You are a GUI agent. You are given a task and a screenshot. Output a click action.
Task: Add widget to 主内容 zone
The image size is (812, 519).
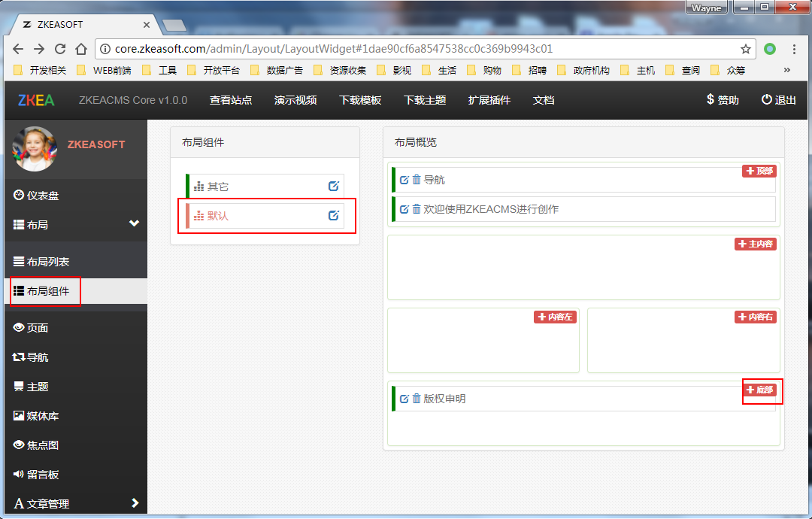pos(756,244)
